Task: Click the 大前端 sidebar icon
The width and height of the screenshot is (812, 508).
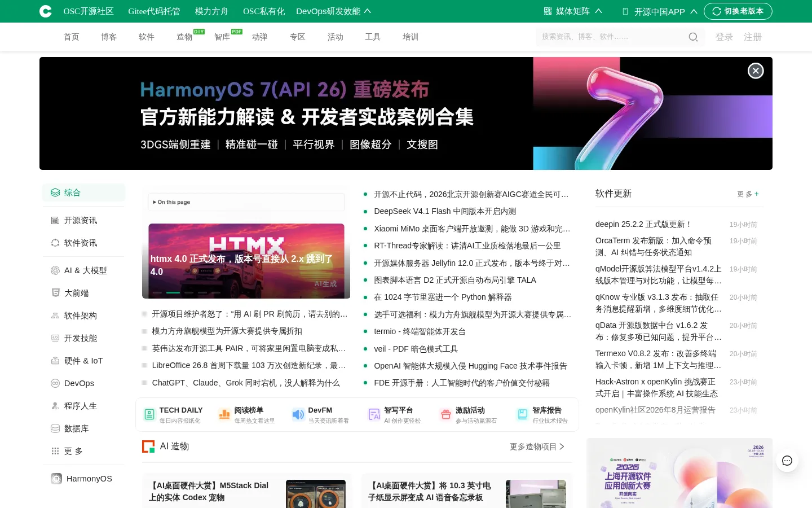Action: 55,293
